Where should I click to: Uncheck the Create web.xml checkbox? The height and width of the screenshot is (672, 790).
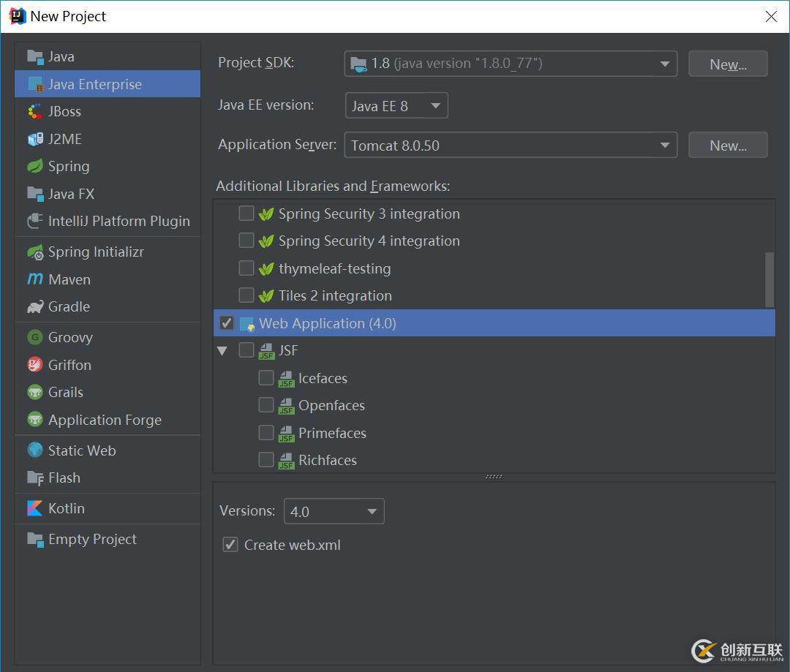[x=230, y=545]
